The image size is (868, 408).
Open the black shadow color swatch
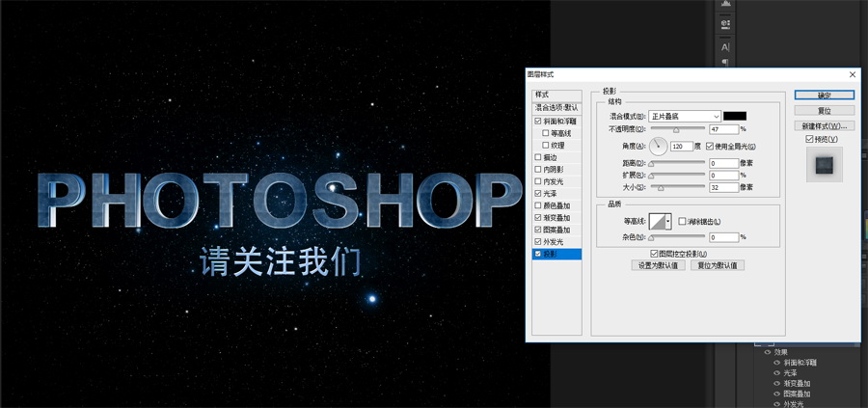[735, 117]
